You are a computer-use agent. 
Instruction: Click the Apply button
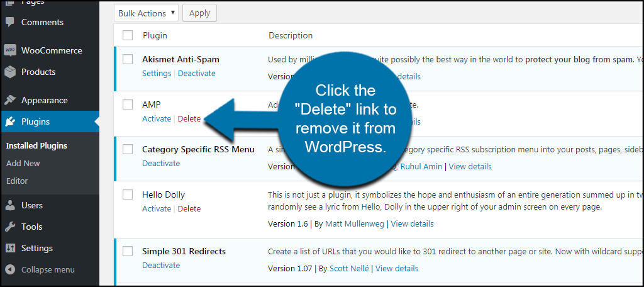tap(199, 13)
